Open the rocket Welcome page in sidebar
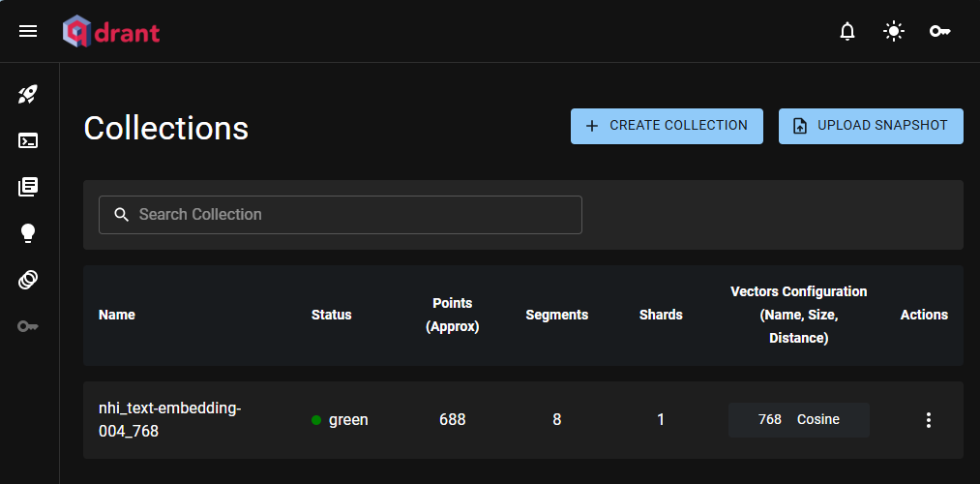 click(28, 95)
